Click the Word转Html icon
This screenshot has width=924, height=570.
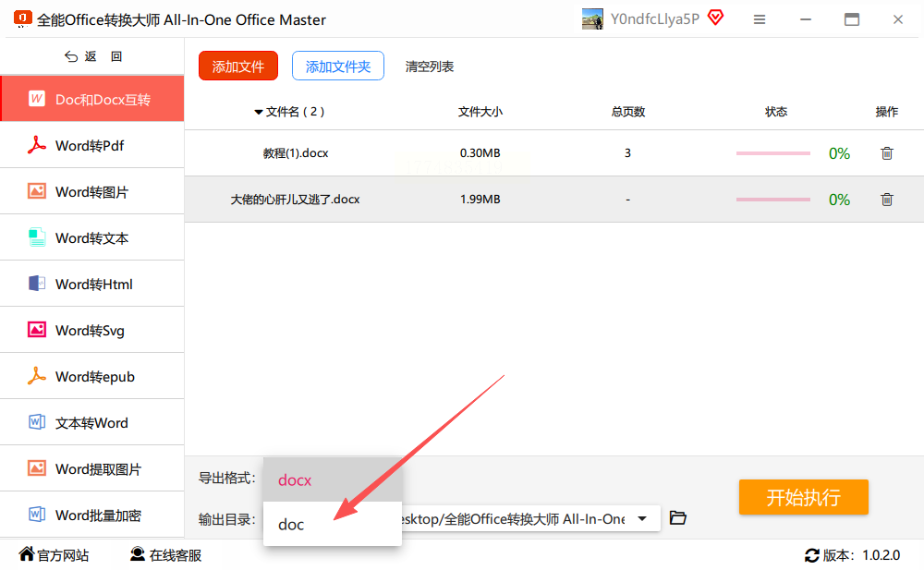click(37, 284)
